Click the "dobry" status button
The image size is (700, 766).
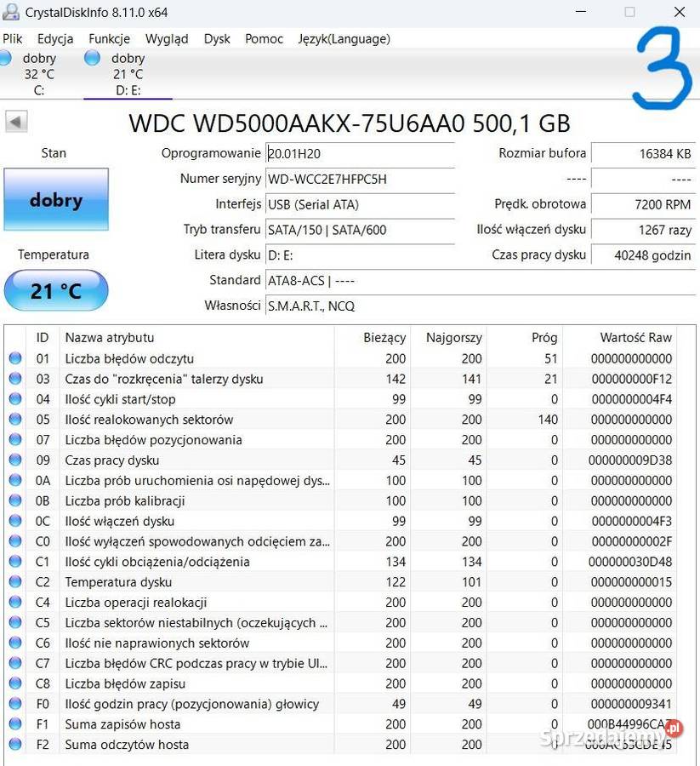pos(55,199)
